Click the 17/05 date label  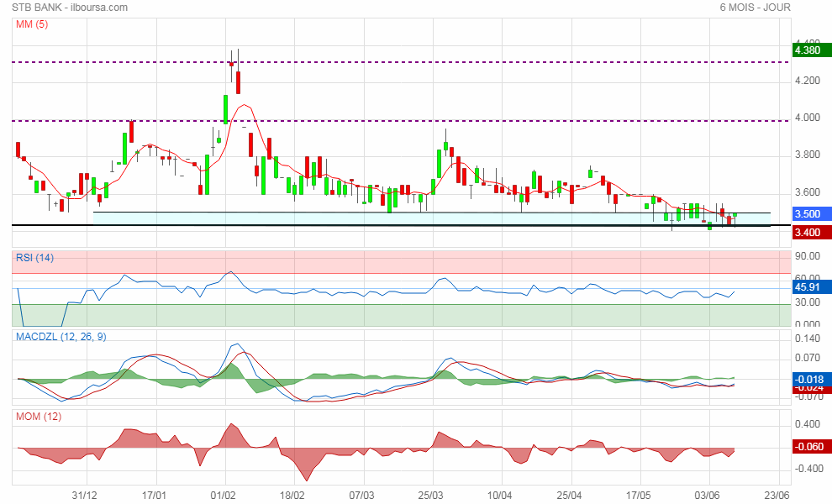click(x=639, y=496)
